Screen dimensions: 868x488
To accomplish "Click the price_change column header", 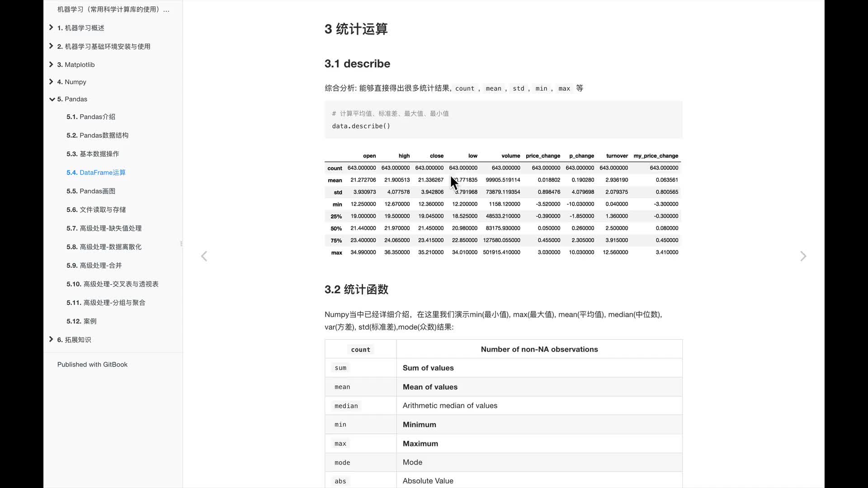I will point(542,156).
